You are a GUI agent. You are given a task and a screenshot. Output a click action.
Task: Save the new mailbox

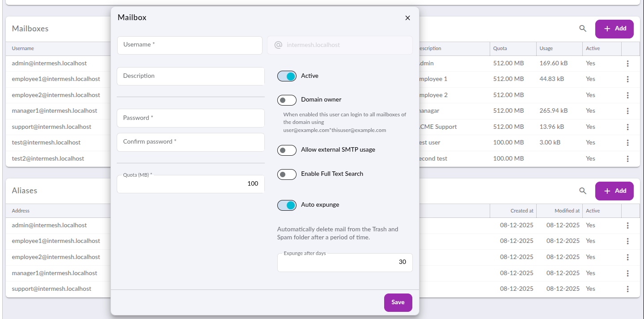(398, 302)
